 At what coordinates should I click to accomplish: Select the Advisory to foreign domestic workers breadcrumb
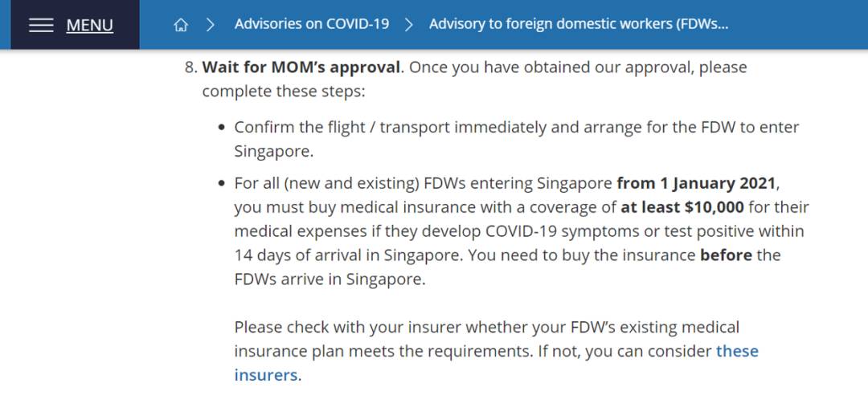pos(579,24)
